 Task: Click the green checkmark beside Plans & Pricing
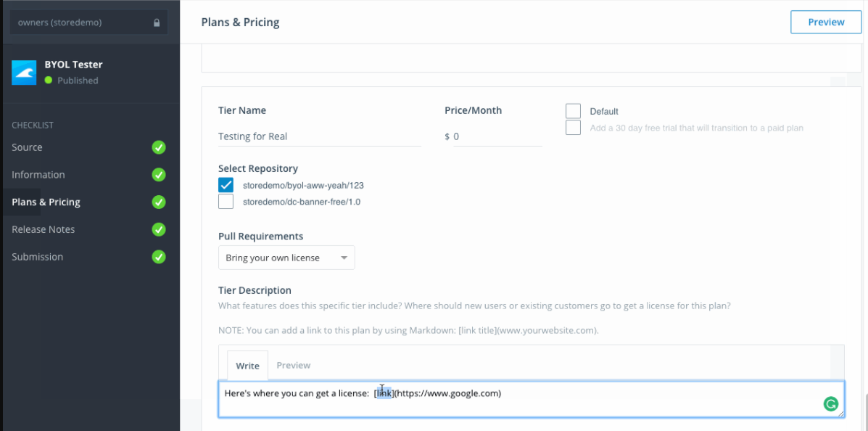(x=159, y=202)
